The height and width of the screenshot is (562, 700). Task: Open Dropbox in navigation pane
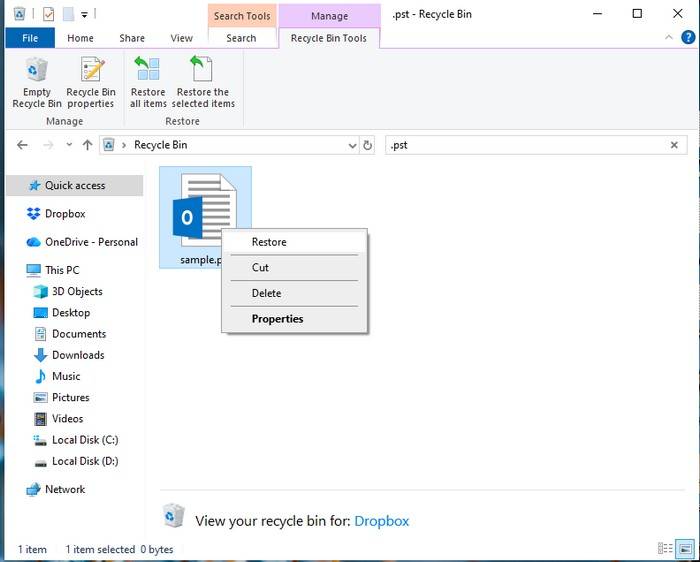[x=65, y=214]
